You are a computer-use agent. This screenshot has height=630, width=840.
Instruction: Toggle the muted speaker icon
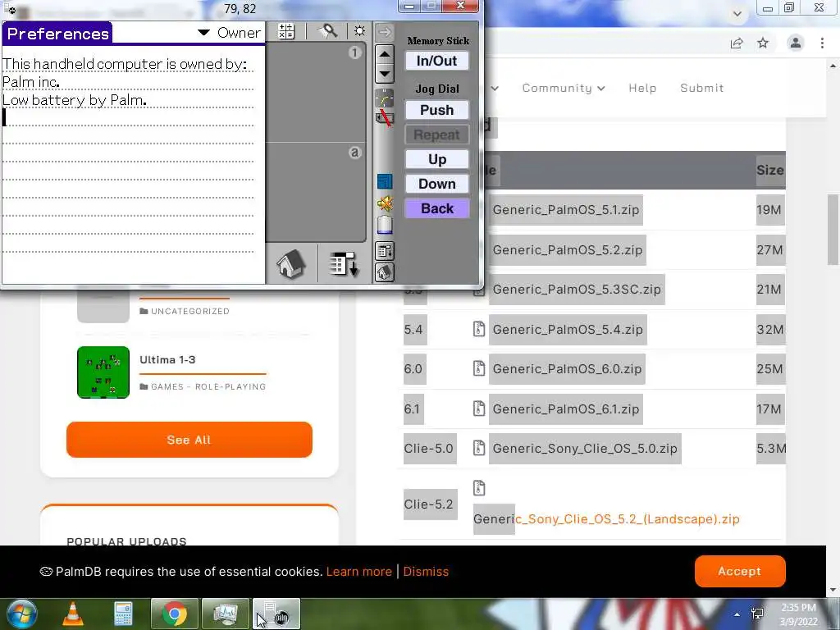pyautogui.click(x=385, y=203)
